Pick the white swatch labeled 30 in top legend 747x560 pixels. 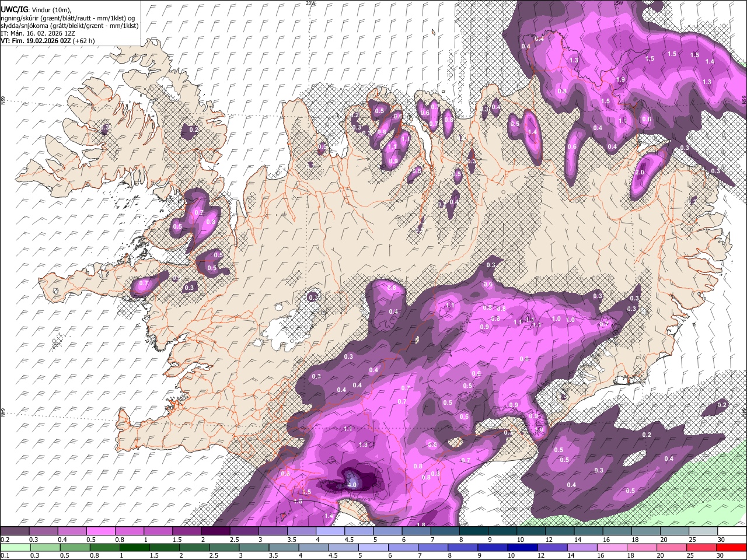[732, 531]
